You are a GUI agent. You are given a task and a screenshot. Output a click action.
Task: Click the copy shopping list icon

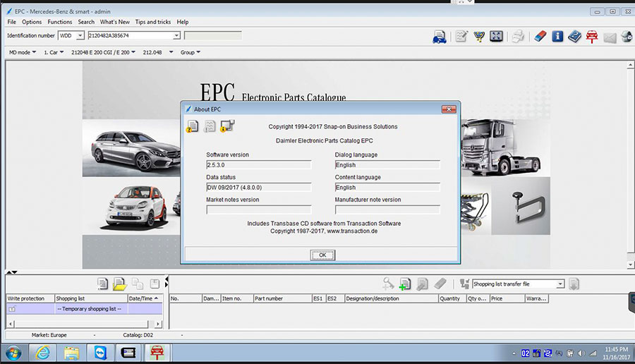(138, 284)
